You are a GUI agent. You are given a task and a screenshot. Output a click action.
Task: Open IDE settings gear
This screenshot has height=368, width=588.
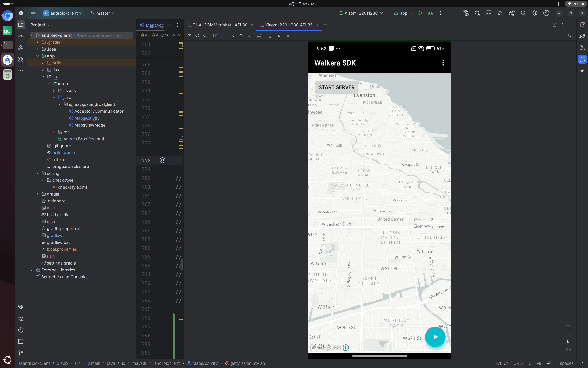534,13
